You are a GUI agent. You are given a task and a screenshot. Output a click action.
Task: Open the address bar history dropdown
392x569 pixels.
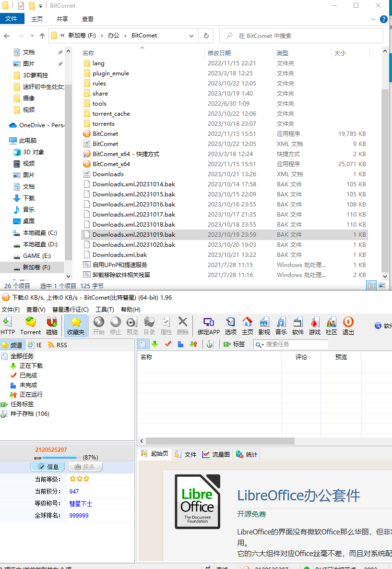point(190,36)
